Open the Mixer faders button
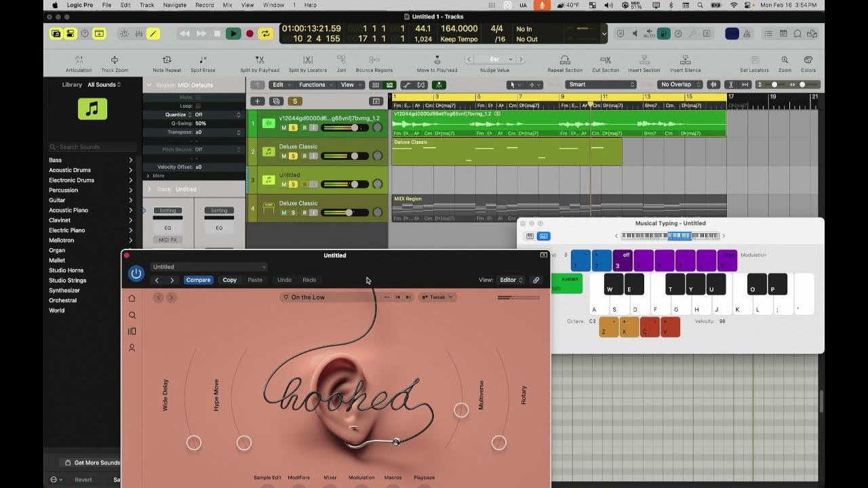The height and width of the screenshot is (488, 868). [x=139, y=33]
